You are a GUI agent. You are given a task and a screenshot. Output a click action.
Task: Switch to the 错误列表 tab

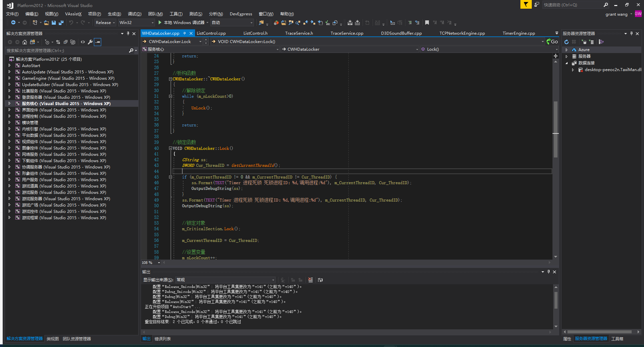pos(163,339)
